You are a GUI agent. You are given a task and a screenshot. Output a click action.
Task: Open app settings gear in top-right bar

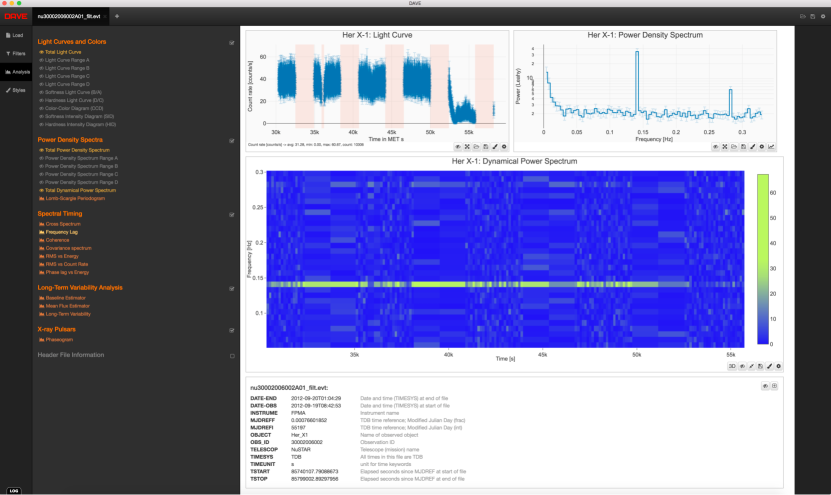[x=823, y=16]
